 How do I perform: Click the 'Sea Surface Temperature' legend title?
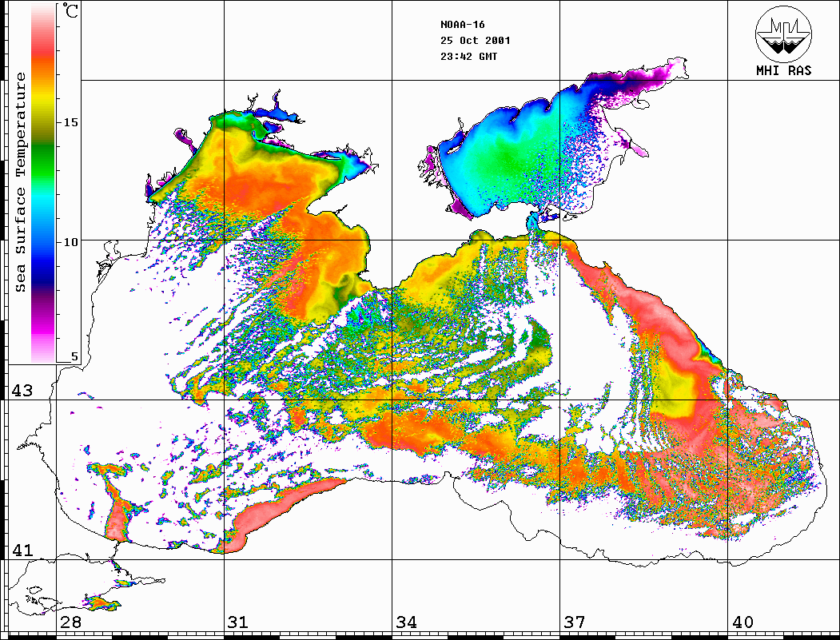click(20, 182)
